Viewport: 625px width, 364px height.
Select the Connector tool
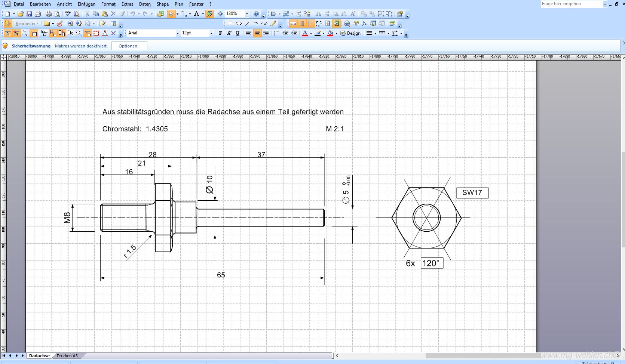pos(184,14)
